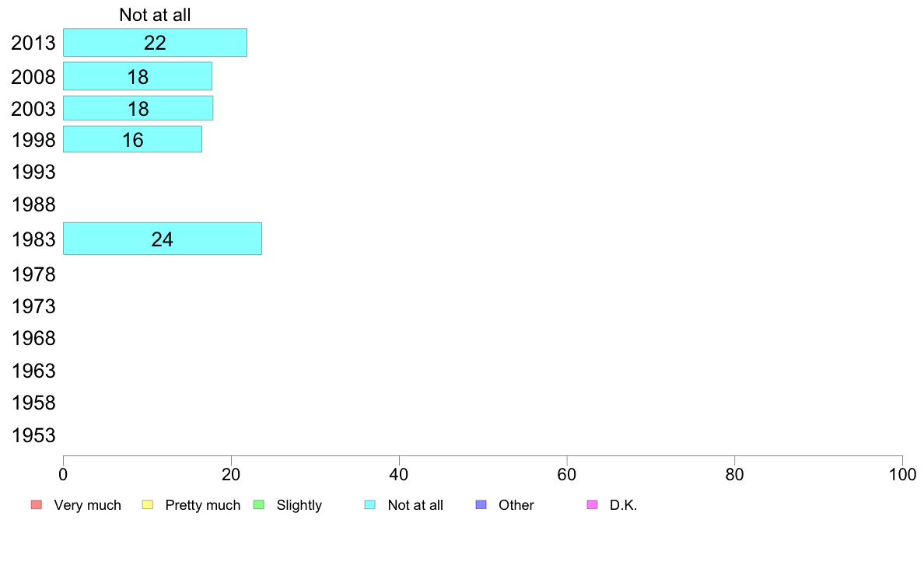Select the 2013 bar showing 22
The image size is (924, 572).
pos(155,43)
